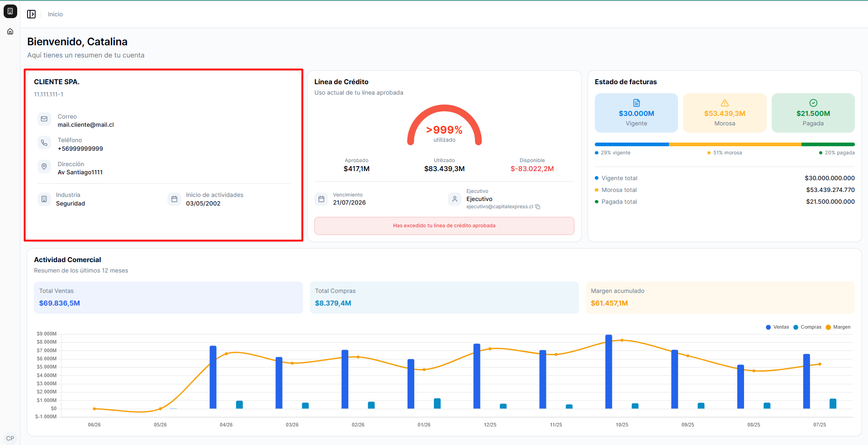Open the Home icon in sidebar
Screen dimensions: 868x445
[x=10, y=32]
